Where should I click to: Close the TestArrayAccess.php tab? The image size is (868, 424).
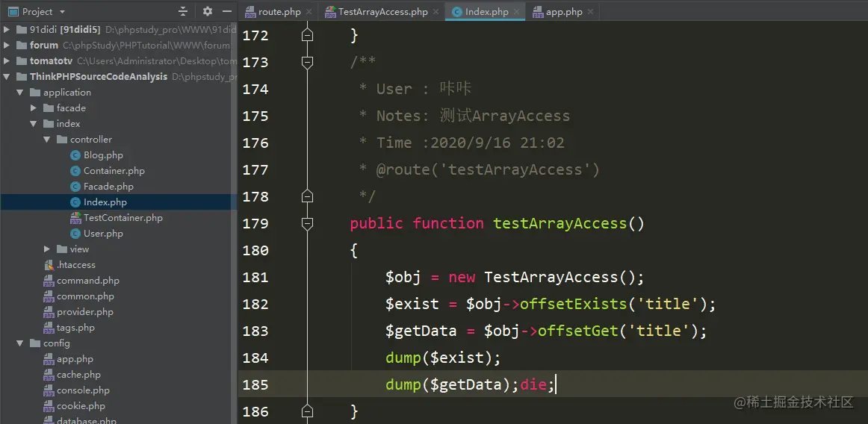435,12
